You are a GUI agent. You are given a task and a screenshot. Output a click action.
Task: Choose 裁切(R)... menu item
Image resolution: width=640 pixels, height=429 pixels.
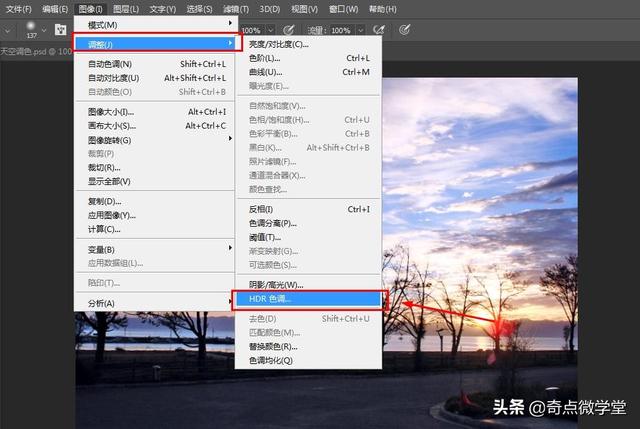tap(154, 167)
